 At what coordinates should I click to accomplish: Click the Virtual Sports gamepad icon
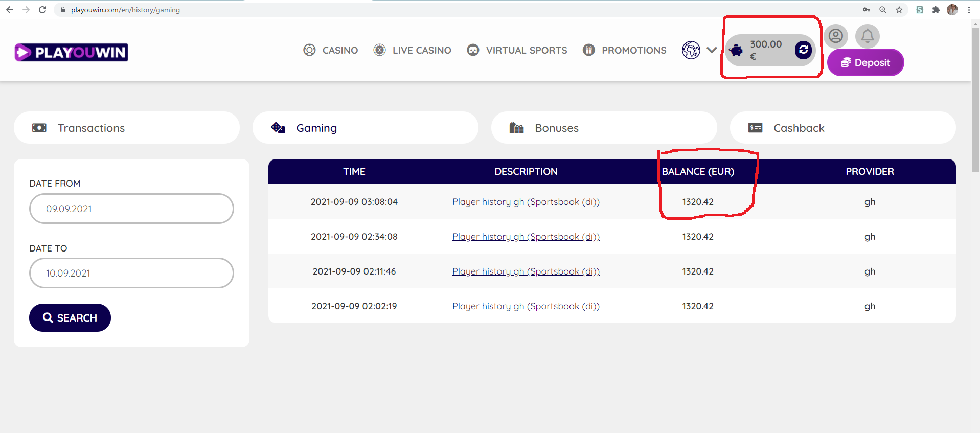pos(473,50)
